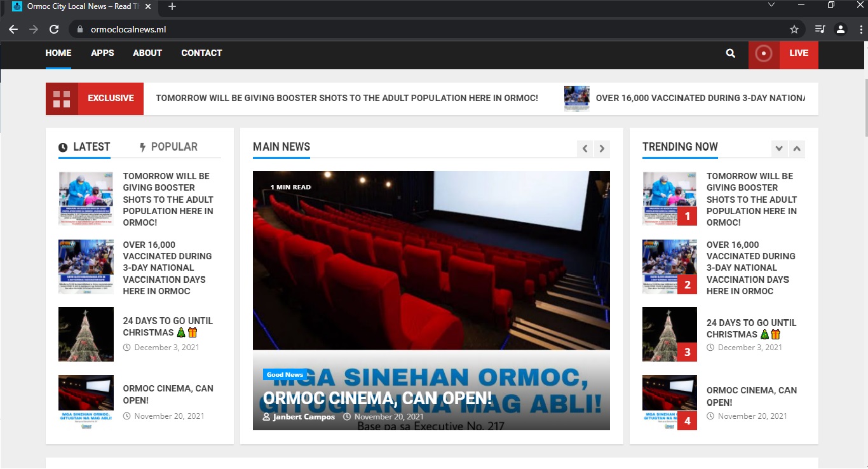Open the media control icon in toolbar
The image size is (868, 469).
pos(820,29)
